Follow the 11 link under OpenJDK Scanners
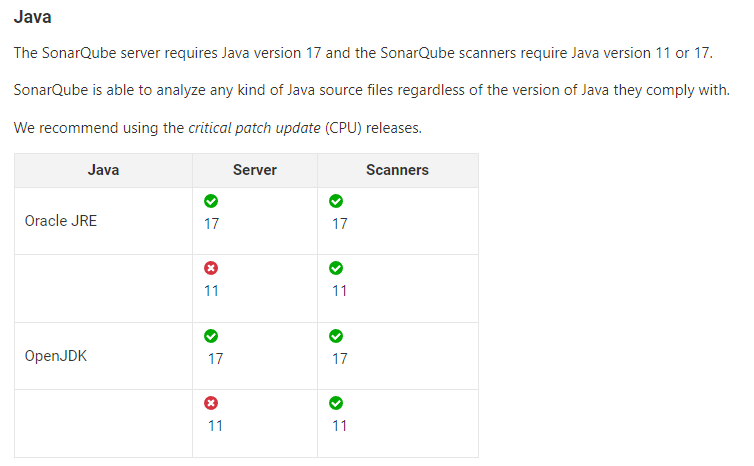 tap(340, 425)
